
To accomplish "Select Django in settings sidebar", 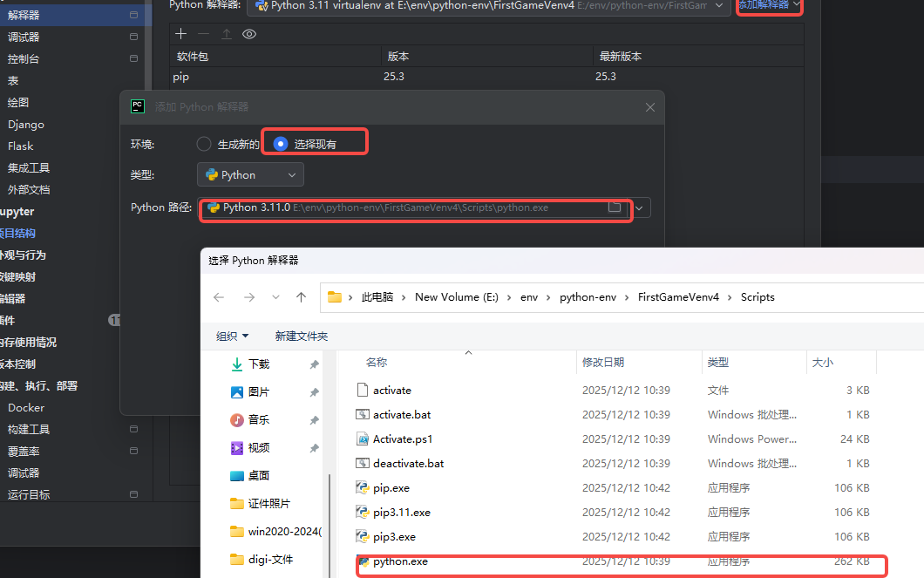I will point(26,125).
